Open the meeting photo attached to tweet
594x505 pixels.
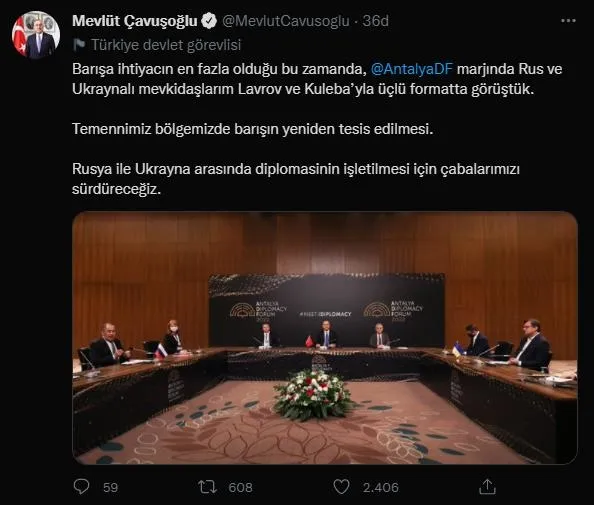pyautogui.click(x=325, y=338)
